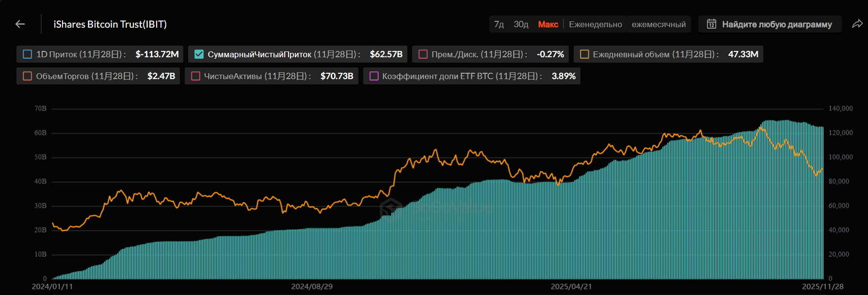Check the ЧистыеАктивы series box
Image resolution: width=868 pixels, height=295 pixels.
[195, 76]
